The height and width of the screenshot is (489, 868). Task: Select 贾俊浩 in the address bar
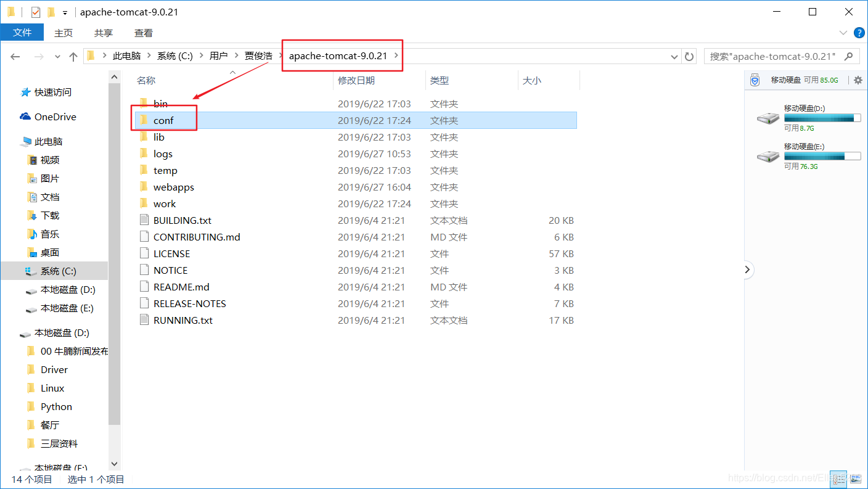258,56
